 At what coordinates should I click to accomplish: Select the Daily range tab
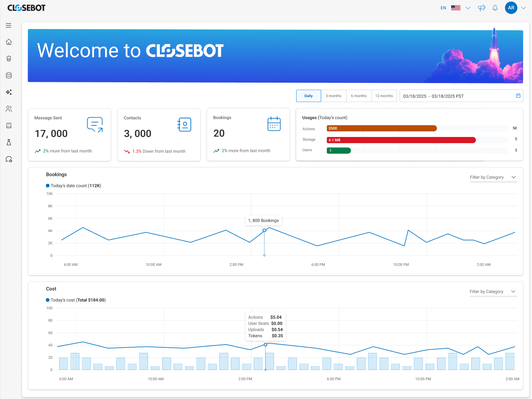click(308, 96)
